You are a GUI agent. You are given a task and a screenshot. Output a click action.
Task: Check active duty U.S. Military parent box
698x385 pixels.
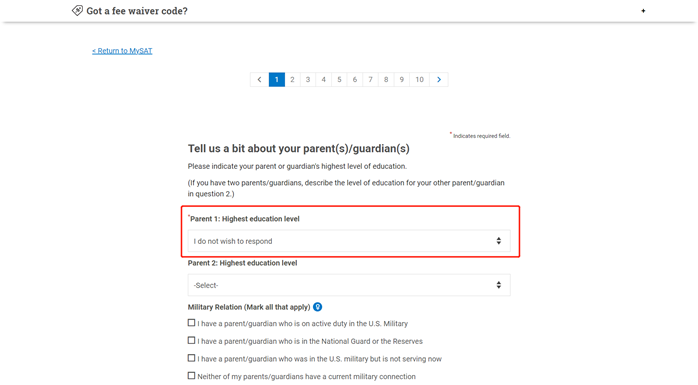(191, 323)
